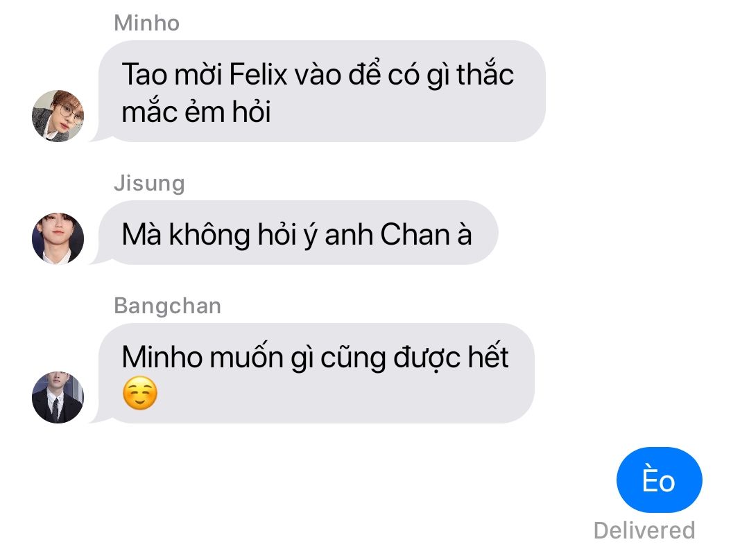Tap the Bangchan sender name label
Viewport: 749px width, 560px height.
168,306
